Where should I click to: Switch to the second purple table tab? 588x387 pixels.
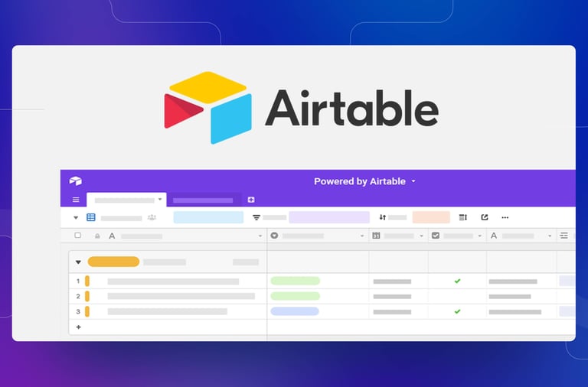[x=204, y=200]
